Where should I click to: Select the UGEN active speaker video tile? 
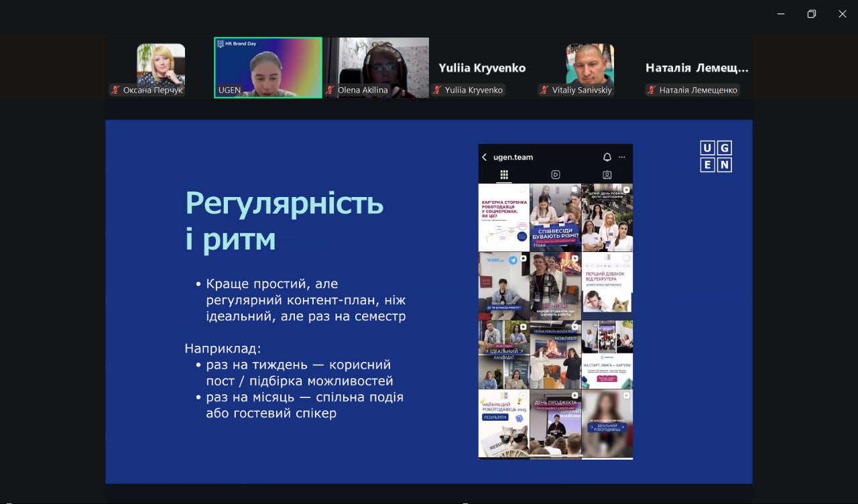(268, 68)
